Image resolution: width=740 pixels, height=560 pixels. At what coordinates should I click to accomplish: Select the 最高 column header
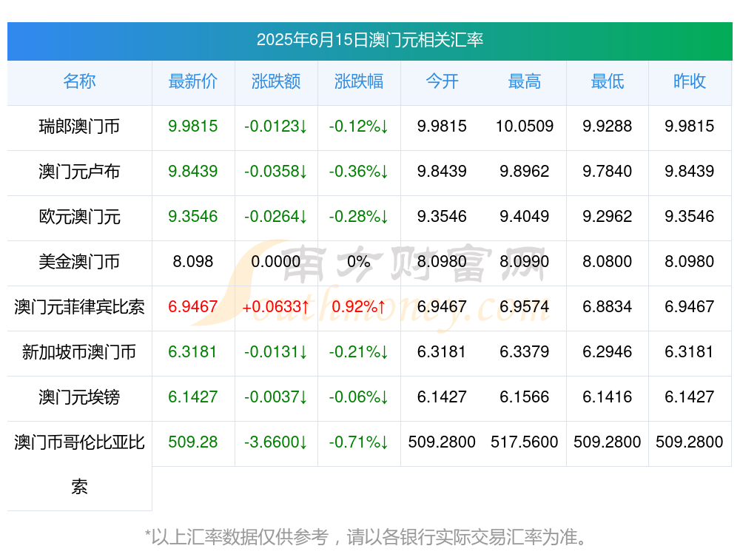525,81
